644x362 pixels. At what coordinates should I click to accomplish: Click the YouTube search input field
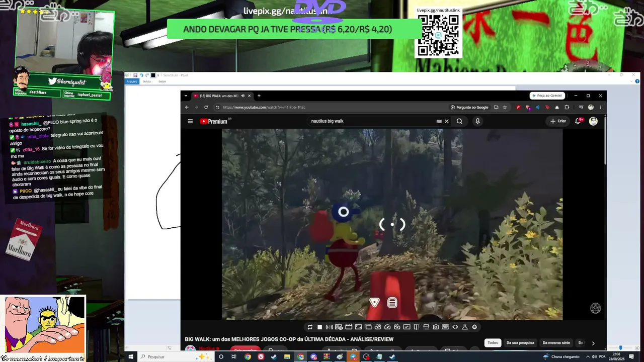372,121
